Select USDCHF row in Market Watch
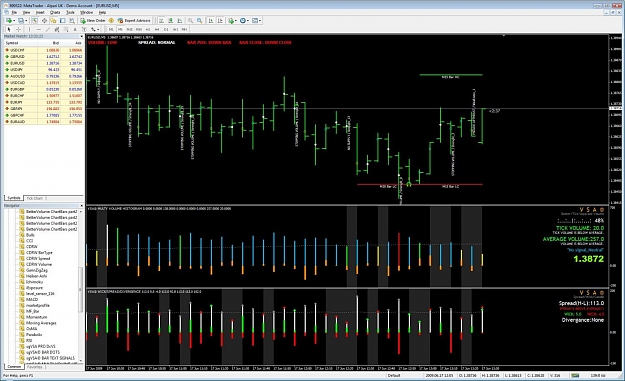This screenshot has width=625, height=381. pyautogui.click(x=44, y=50)
